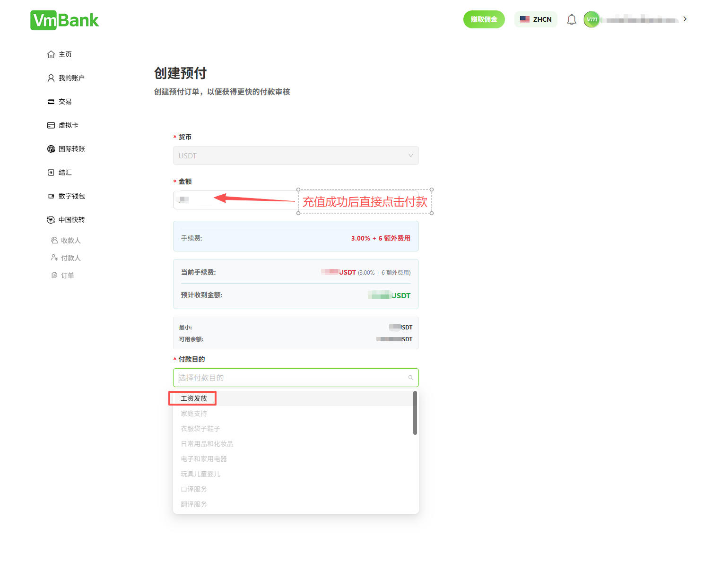713x588 pixels.
Task: Click the notification bell icon
Action: (571, 19)
